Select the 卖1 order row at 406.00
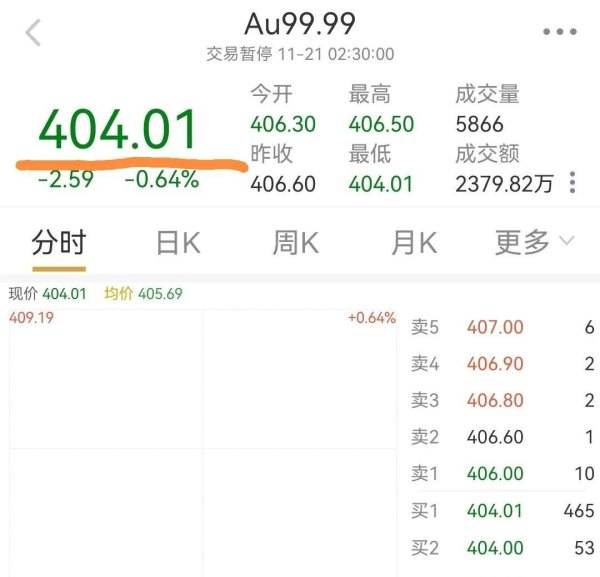The image size is (600, 577). pos(502,474)
